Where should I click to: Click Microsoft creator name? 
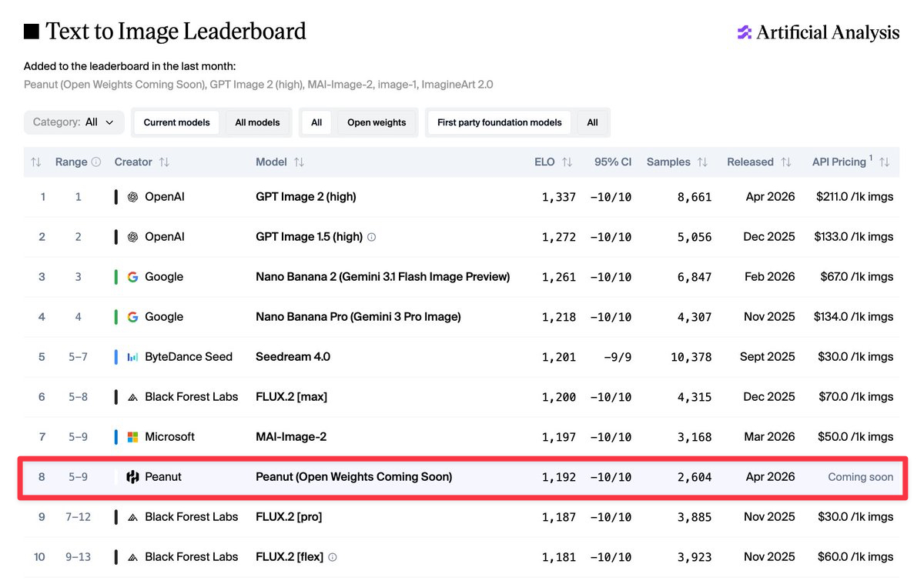pyautogui.click(x=170, y=437)
